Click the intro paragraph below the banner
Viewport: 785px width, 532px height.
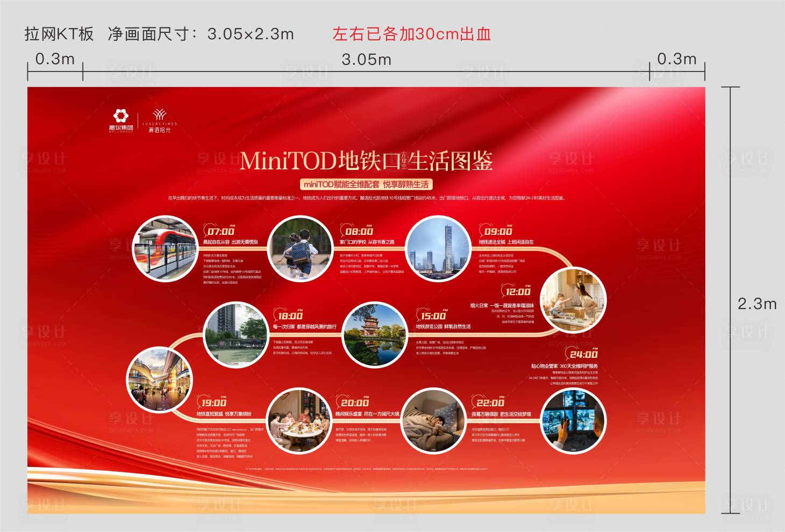tap(366, 198)
